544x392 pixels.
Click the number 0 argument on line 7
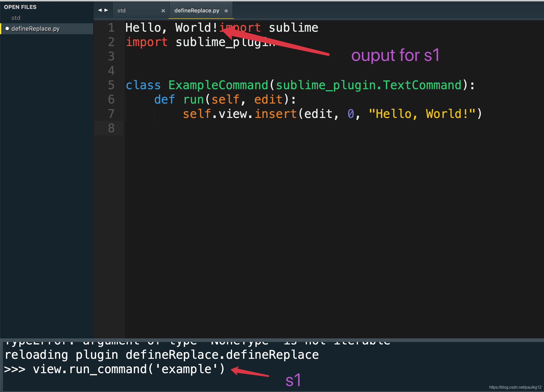click(x=351, y=114)
